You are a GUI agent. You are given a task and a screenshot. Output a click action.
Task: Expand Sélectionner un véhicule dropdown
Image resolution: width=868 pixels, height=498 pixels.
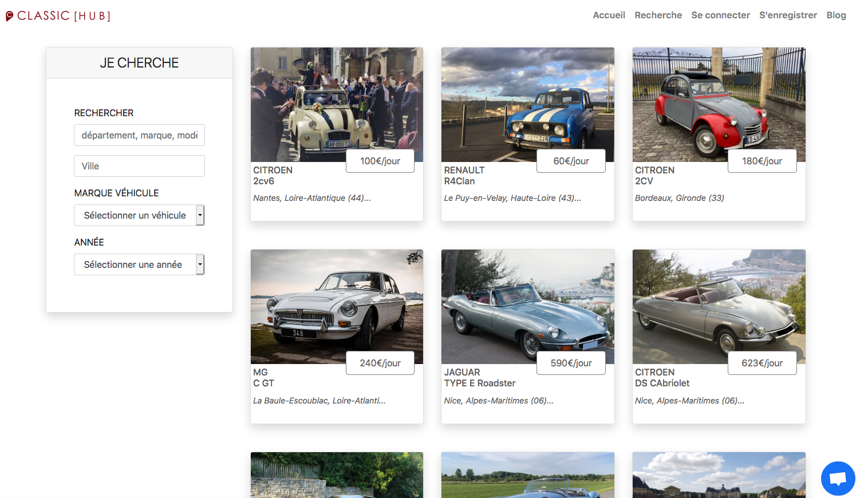click(139, 215)
